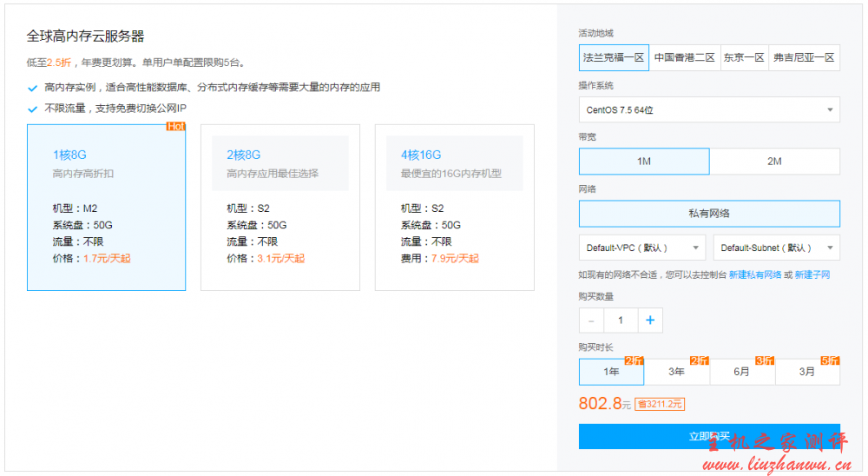868x476 pixels.
Task: Open the CentOS 7.5 64位 operating system dropdown
Action: click(708, 109)
